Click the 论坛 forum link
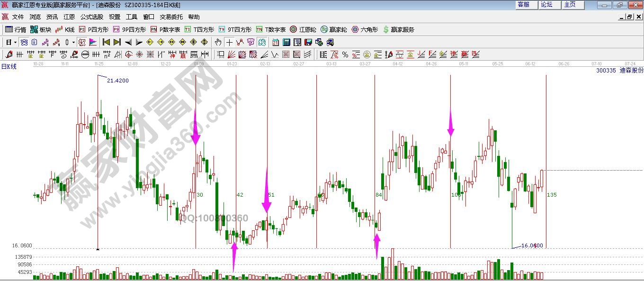 pyautogui.click(x=546, y=5)
